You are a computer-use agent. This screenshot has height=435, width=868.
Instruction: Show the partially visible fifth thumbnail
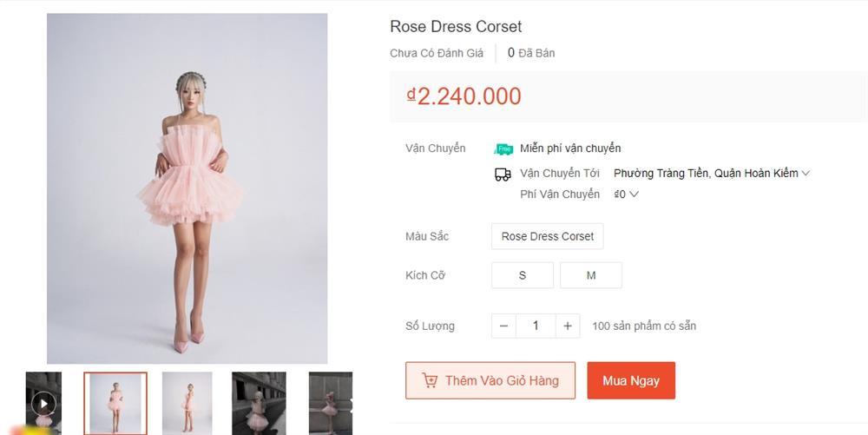[x=331, y=403]
